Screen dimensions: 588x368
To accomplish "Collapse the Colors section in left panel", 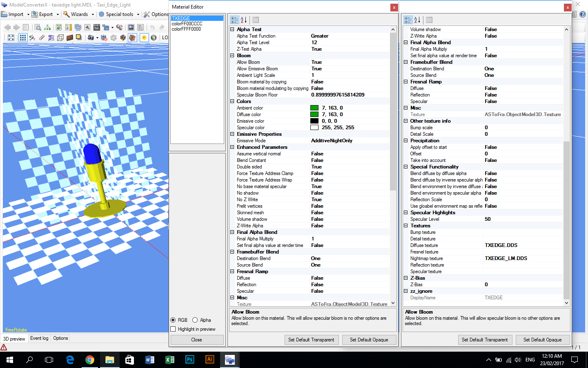I will (x=232, y=101).
